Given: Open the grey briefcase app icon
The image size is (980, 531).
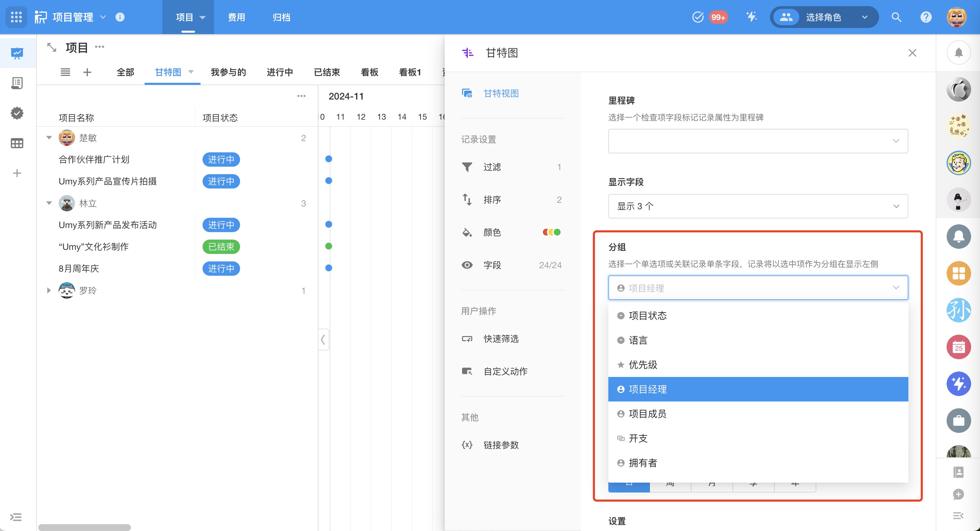Looking at the screenshot, I should [958, 420].
